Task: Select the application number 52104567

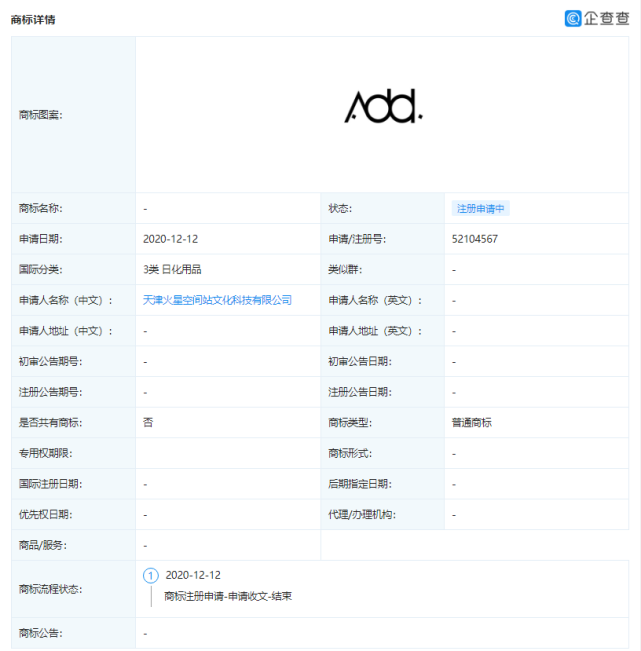Action: 475,239
